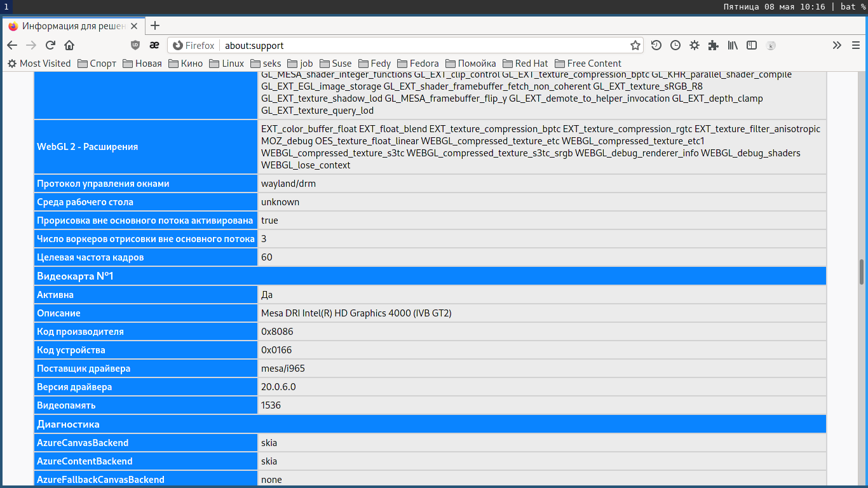Viewport: 868px width, 488px height.
Task: Click driver vendor 'mesa/i965'
Action: coord(283,369)
